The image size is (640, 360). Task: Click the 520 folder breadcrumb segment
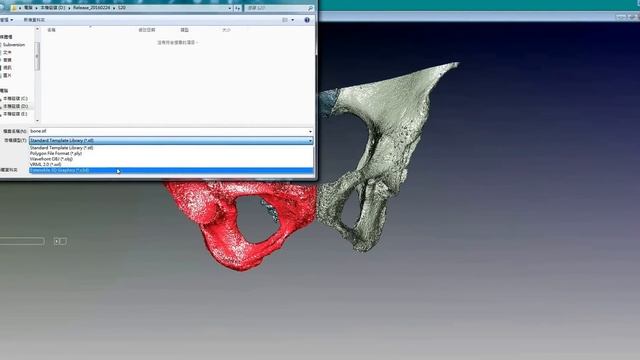coord(122,8)
